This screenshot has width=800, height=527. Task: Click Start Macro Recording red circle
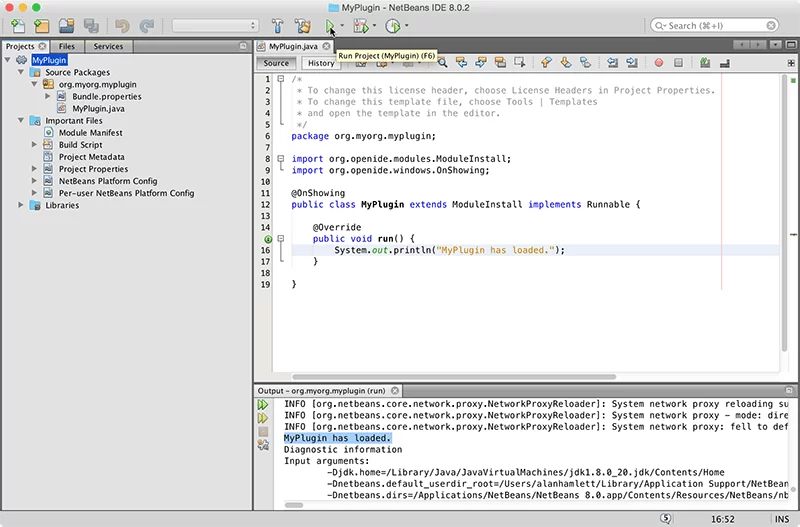pyautogui.click(x=659, y=63)
